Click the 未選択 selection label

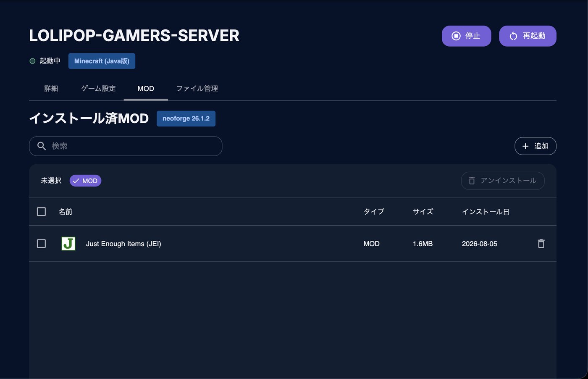51,181
